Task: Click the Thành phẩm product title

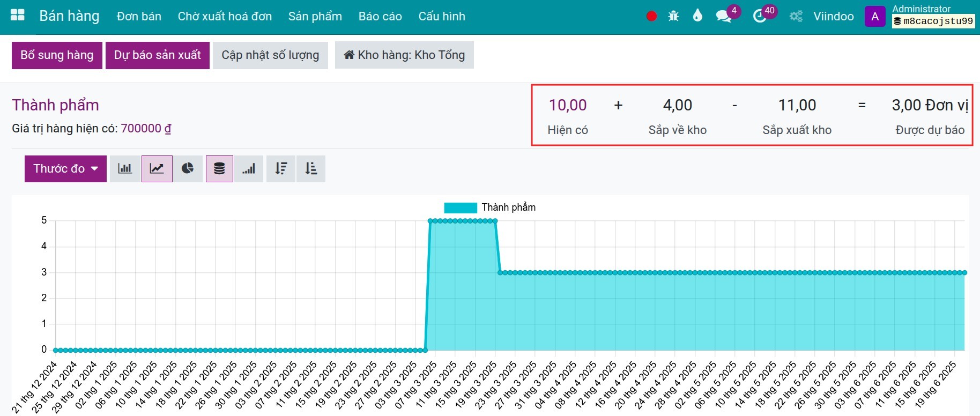Action: click(56, 105)
